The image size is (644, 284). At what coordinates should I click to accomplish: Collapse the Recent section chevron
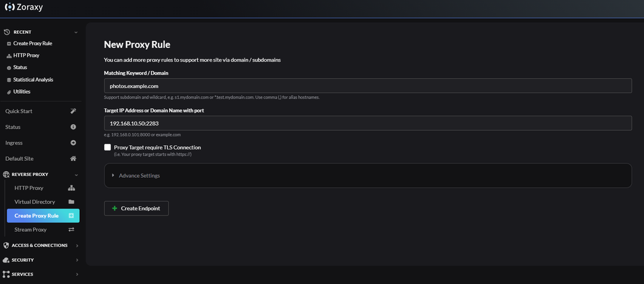(75, 32)
